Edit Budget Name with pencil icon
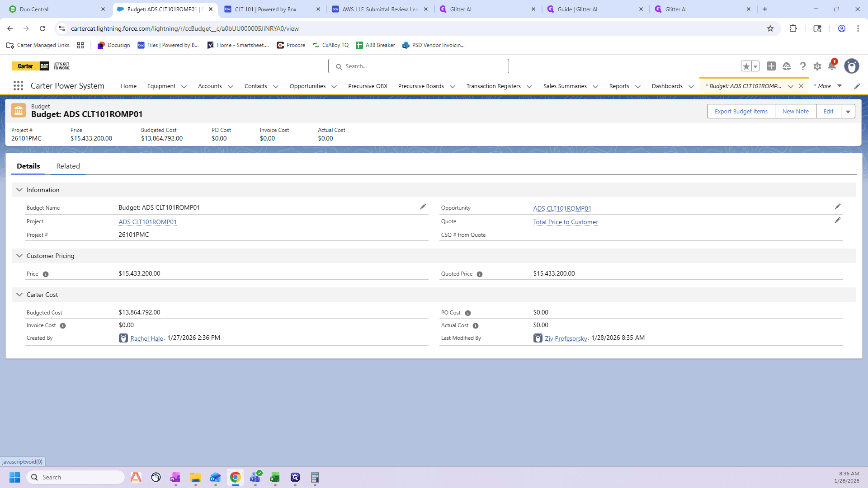The height and width of the screenshot is (488, 868). (x=423, y=206)
